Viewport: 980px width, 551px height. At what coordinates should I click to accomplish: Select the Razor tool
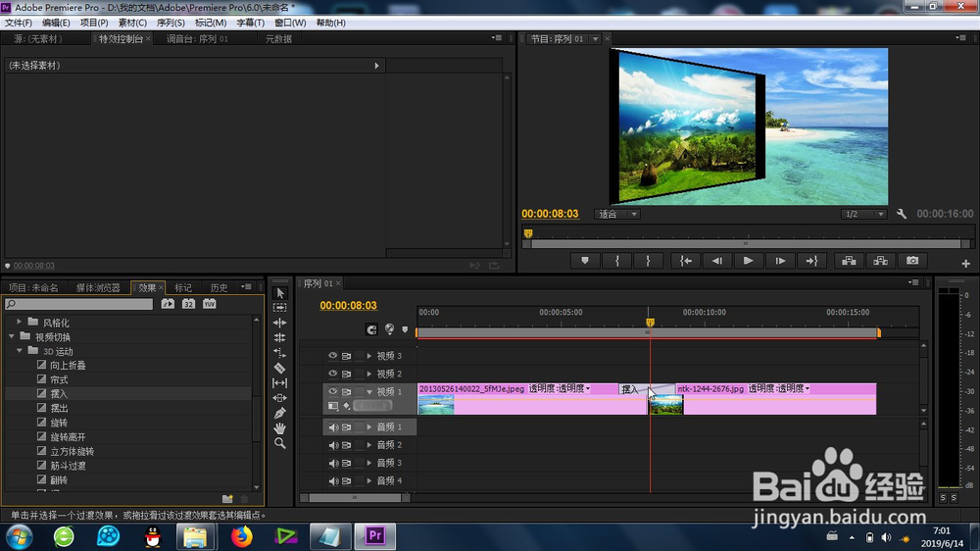[x=280, y=368]
